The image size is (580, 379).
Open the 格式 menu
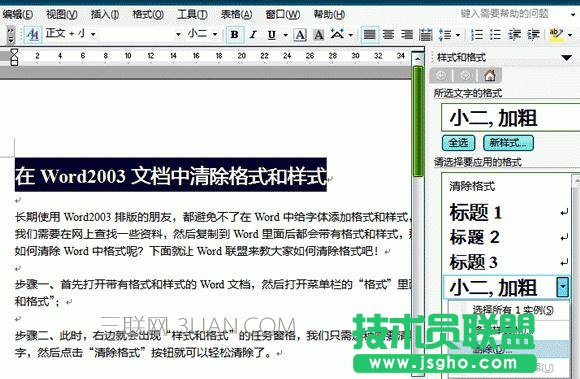pyautogui.click(x=148, y=14)
